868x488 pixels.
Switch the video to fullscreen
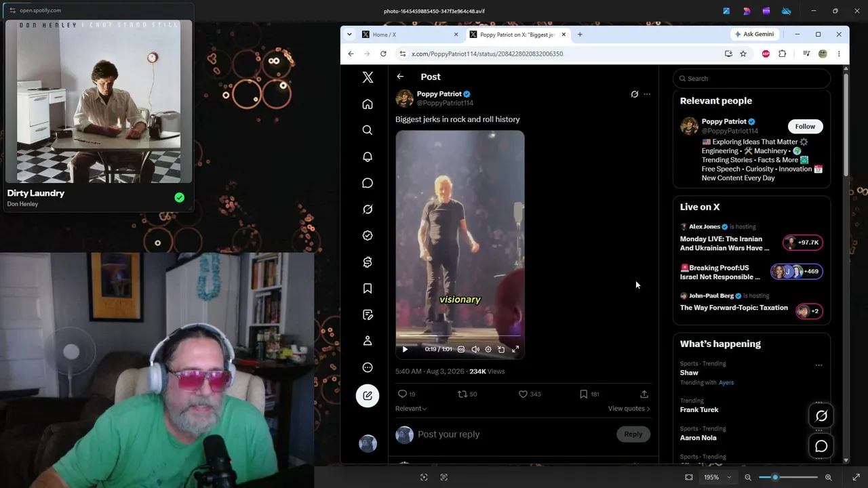[x=515, y=349]
